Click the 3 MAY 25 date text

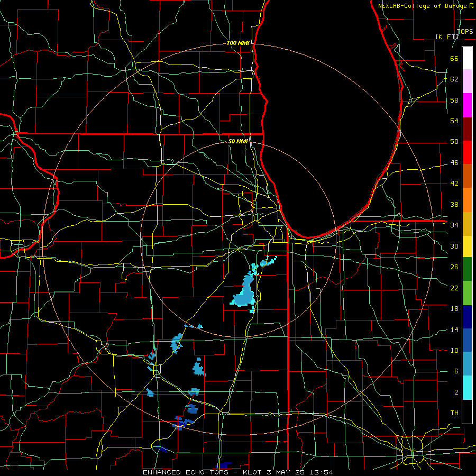pyautogui.click(x=286, y=472)
